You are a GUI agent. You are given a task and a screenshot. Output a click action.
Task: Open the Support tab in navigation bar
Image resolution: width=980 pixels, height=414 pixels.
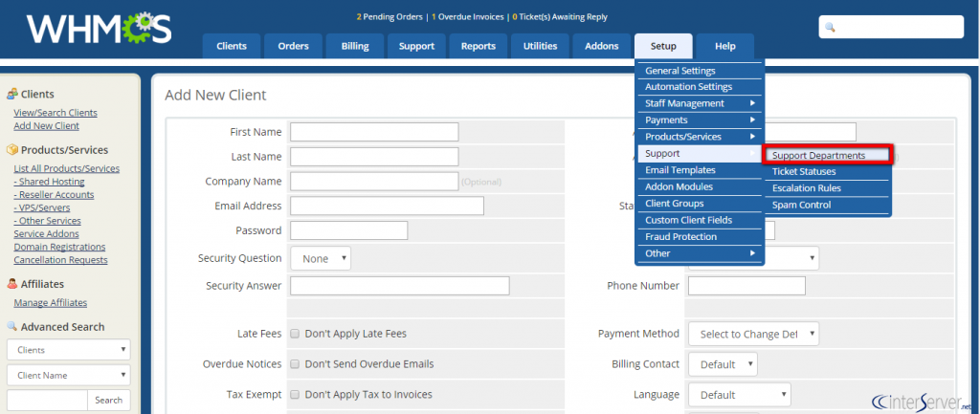point(417,46)
